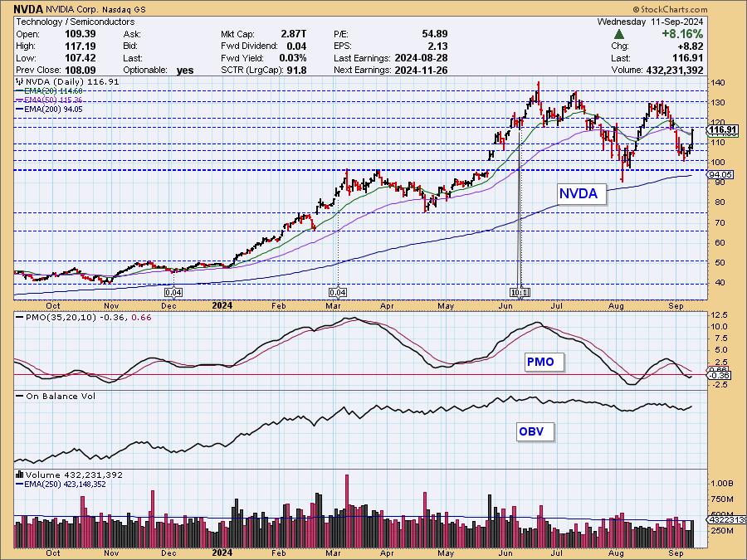The image size is (747, 560).
Task: Click the 12.5 PMO axis label
Action: (719, 314)
